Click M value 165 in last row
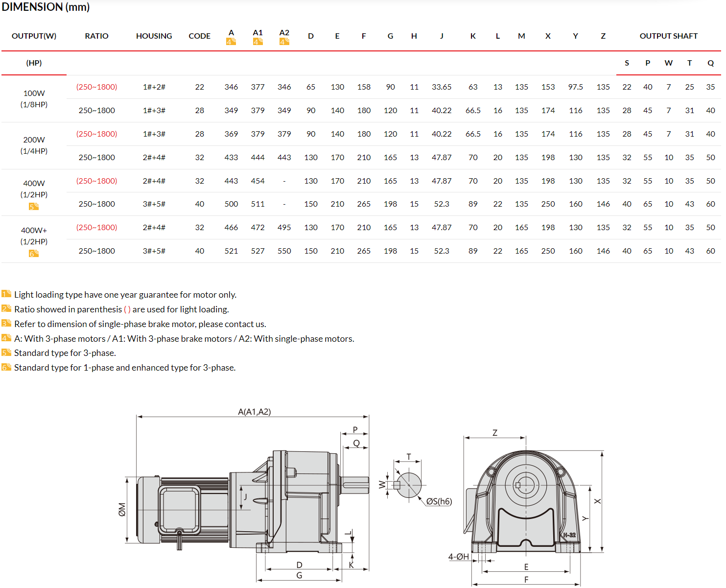The image size is (726, 588). coord(521,251)
